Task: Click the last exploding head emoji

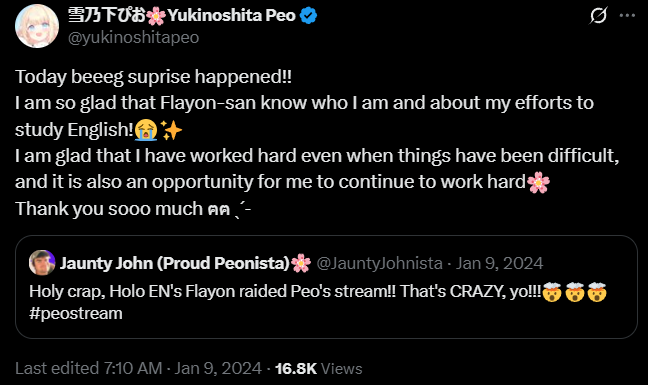Action: point(597,292)
